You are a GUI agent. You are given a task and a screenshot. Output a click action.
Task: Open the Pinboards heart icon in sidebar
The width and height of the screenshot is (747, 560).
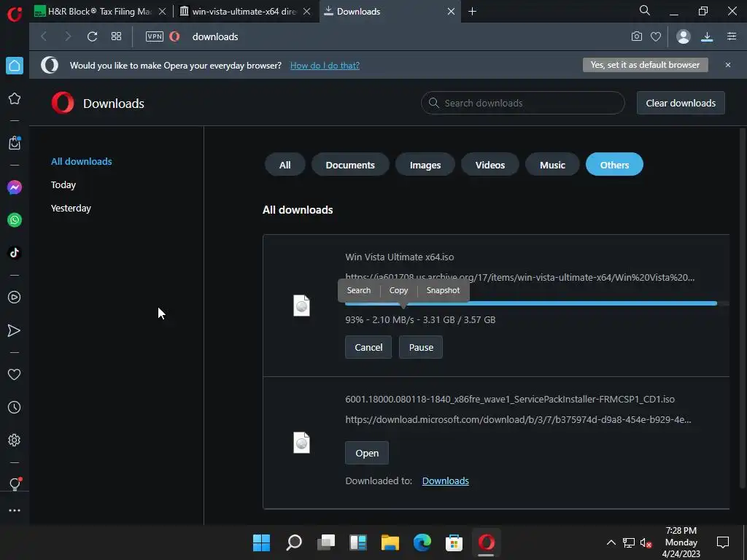[15, 374]
